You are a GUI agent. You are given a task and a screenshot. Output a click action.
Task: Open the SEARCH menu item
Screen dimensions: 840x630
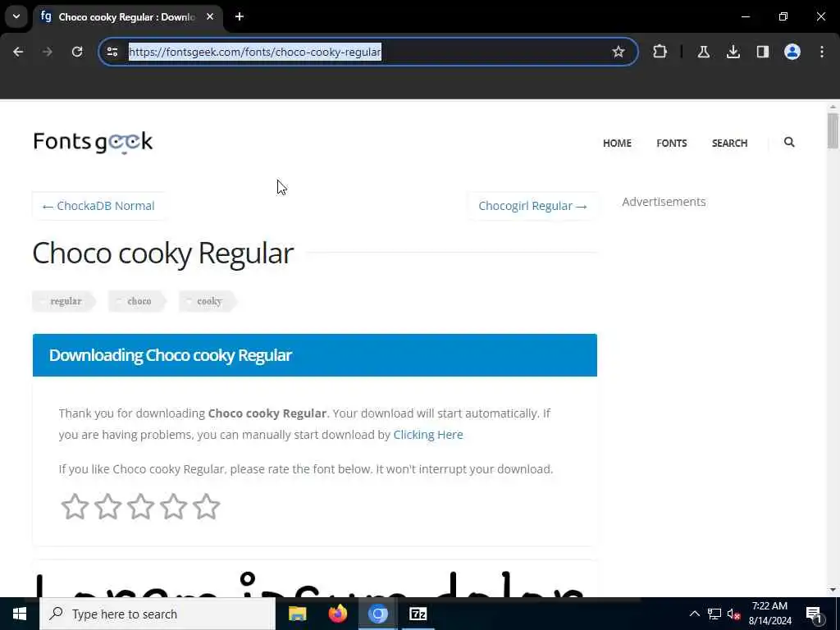click(729, 143)
